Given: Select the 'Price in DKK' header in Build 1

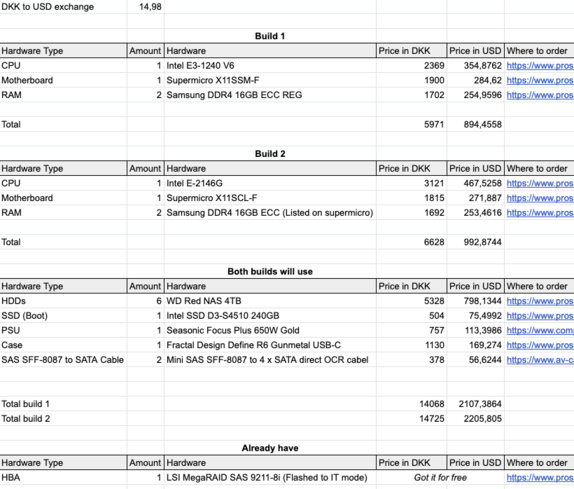Looking at the screenshot, I should [x=411, y=51].
